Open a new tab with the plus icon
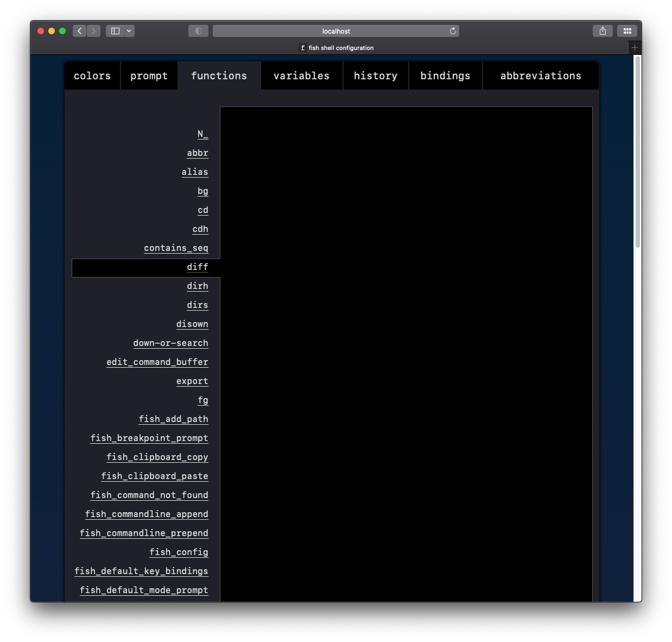This screenshot has height=642, width=672. tap(634, 47)
